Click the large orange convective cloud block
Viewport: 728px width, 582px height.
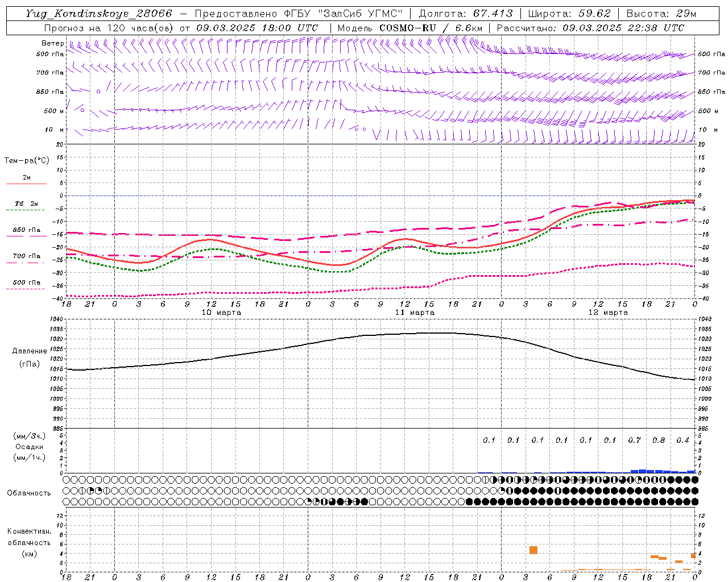tap(533, 550)
